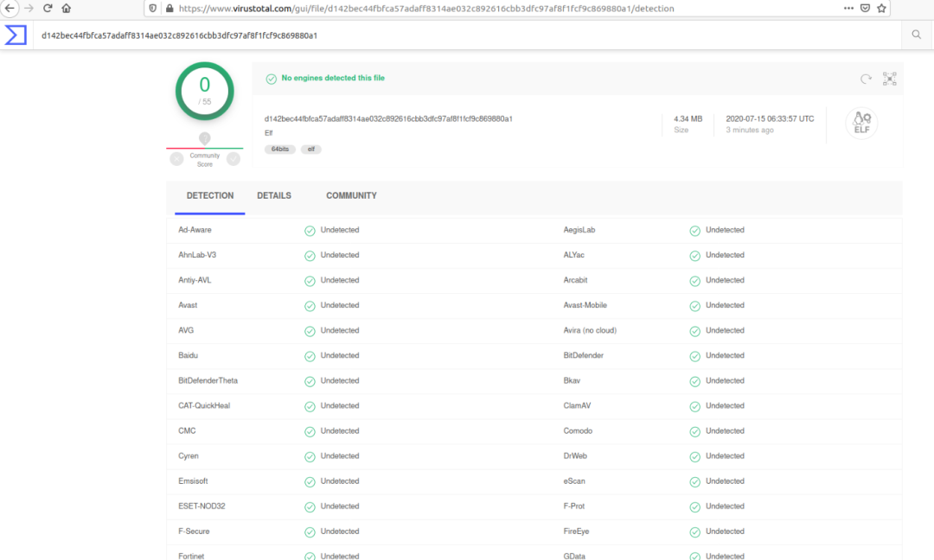View site security padlock info
Viewport: 934px width, 560px height.
(170, 9)
